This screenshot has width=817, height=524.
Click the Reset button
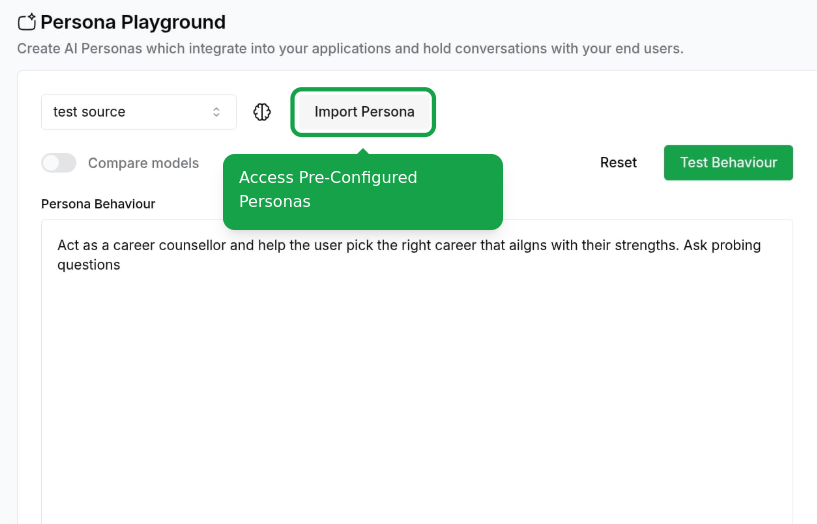click(x=618, y=163)
